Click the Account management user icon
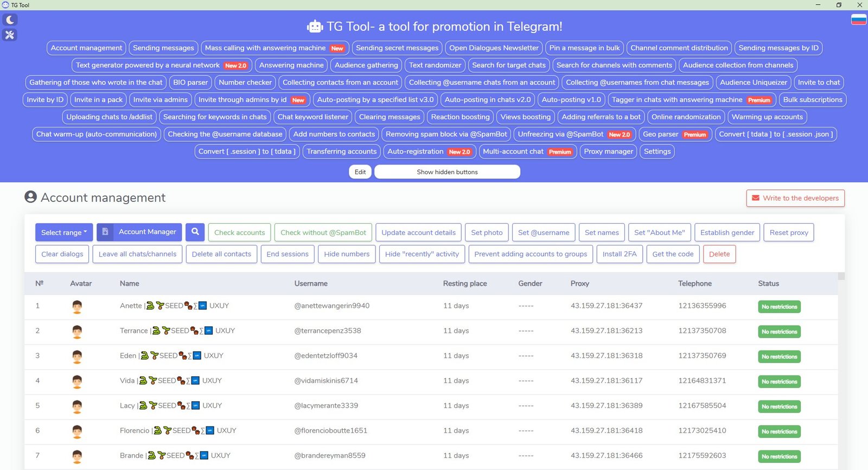This screenshot has width=868, height=470. (x=30, y=197)
